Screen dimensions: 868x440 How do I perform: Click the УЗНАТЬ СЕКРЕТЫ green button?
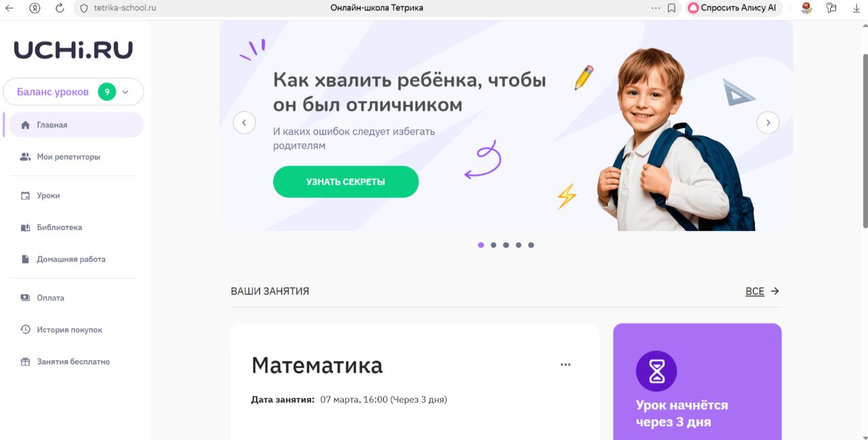346,182
